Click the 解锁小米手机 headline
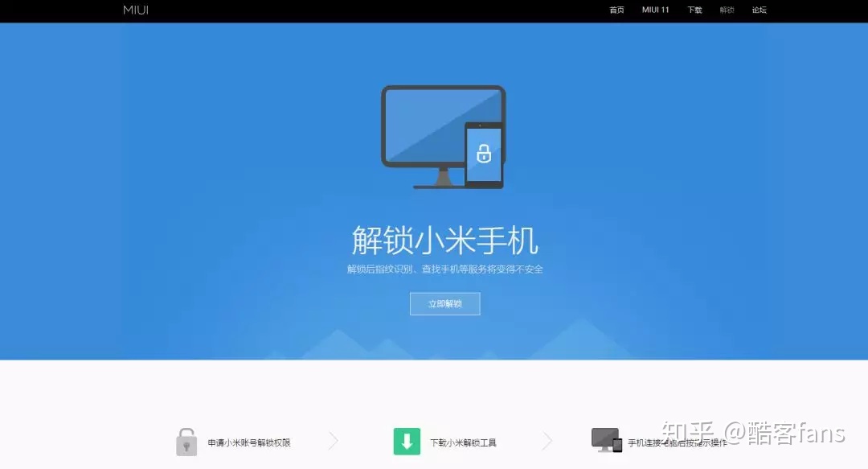Image resolution: width=868 pixels, height=469 pixels. pyautogui.click(x=445, y=241)
